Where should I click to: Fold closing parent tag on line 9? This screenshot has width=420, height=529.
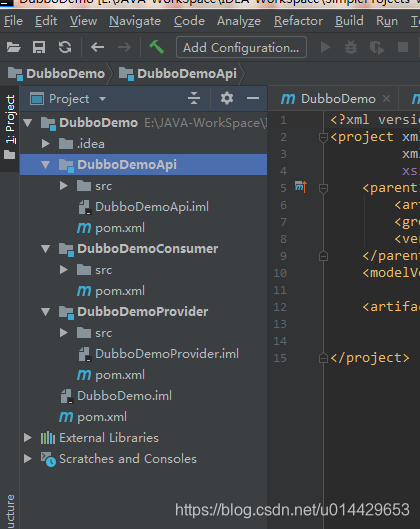click(323, 256)
